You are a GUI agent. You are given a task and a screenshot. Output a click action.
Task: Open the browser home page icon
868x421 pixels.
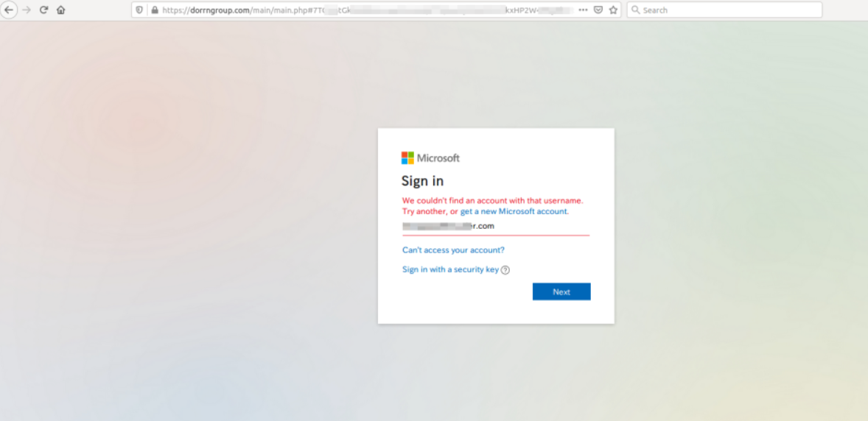pyautogui.click(x=61, y=10)
